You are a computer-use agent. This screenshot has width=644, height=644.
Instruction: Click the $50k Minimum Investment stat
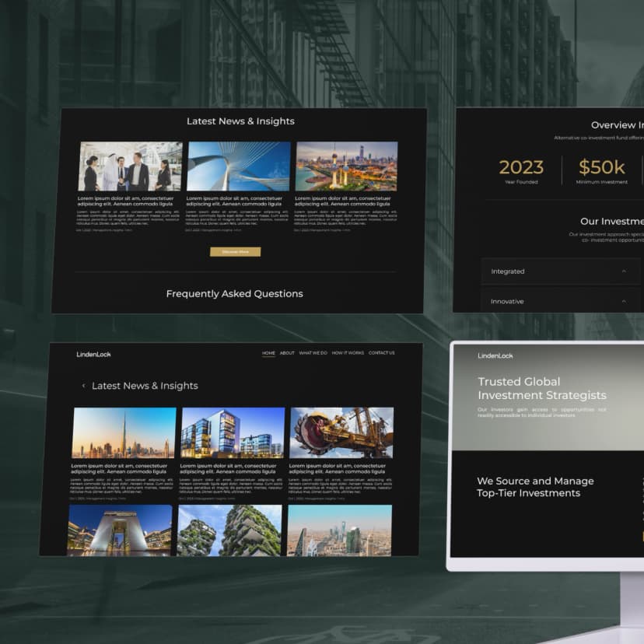point(601,171)
